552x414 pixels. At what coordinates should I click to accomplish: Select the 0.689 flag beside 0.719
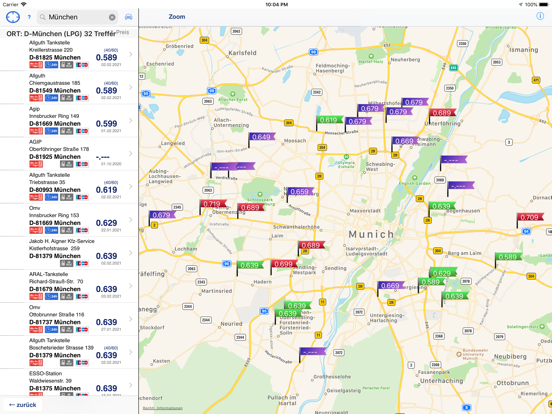(x=251, y=207)
